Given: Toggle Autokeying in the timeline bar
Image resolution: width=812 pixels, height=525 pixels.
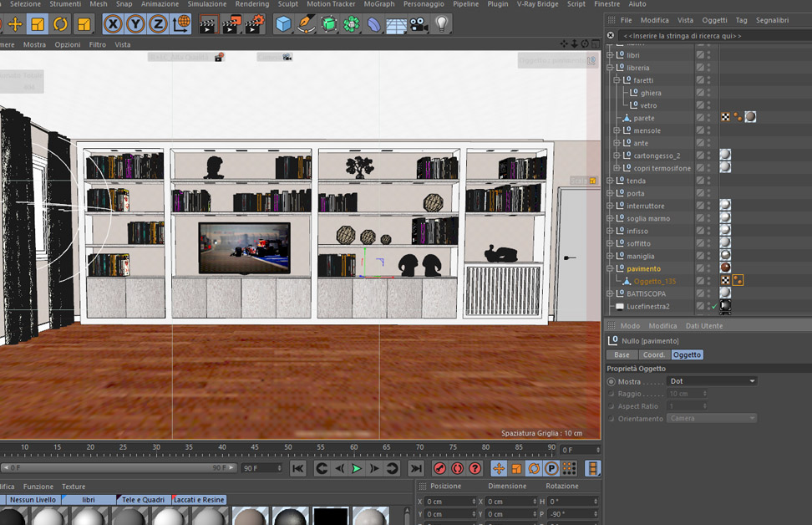Looking at the screenshot, I should [x=457, y=468].
